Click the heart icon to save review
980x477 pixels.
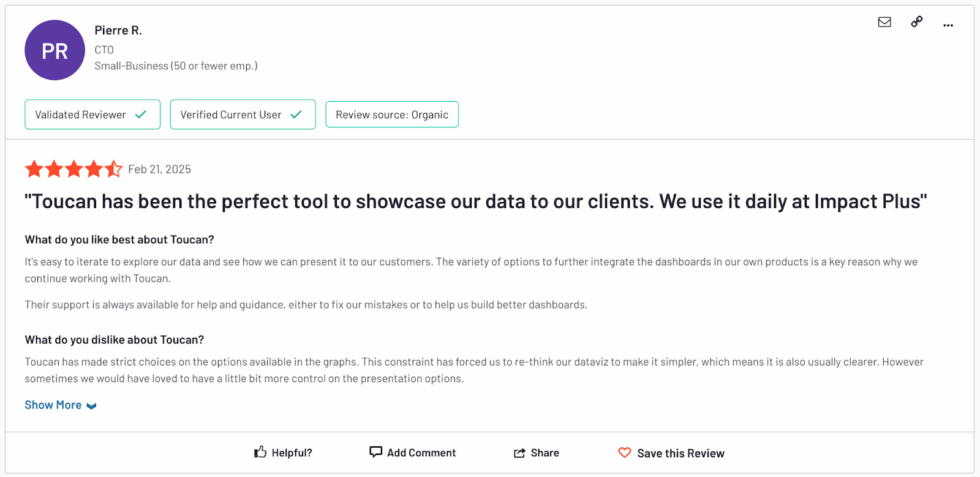coord(625,453)
